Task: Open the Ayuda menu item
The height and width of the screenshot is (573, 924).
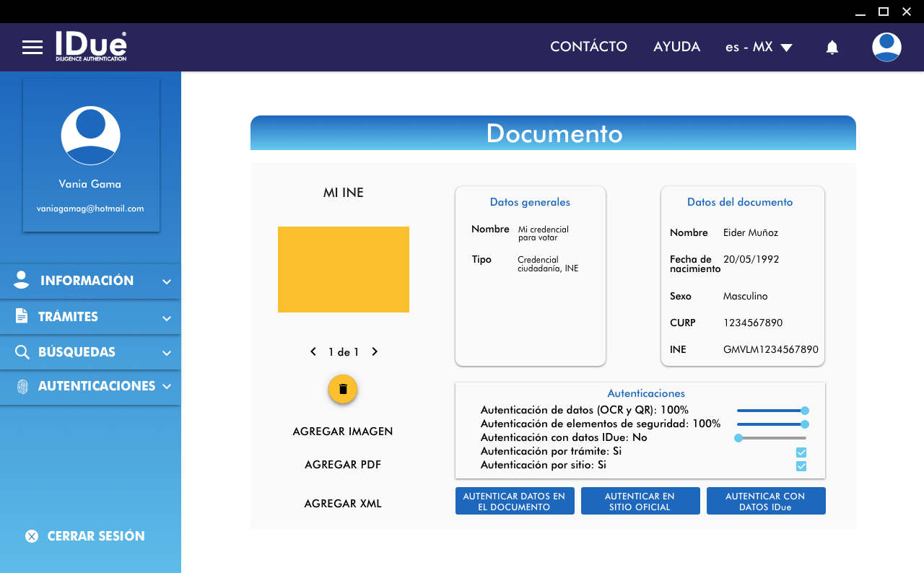Action: coord(676,47)
